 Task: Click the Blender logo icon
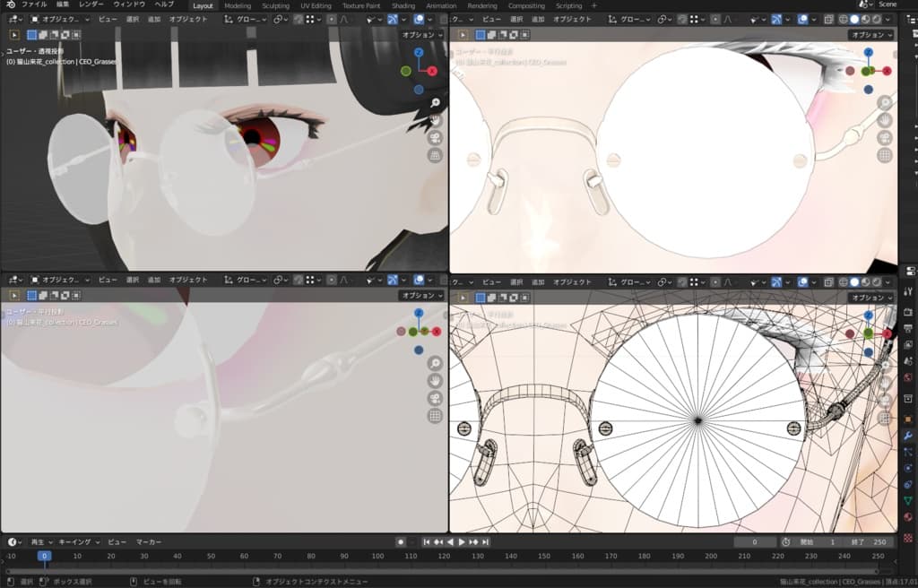point(9,4)
